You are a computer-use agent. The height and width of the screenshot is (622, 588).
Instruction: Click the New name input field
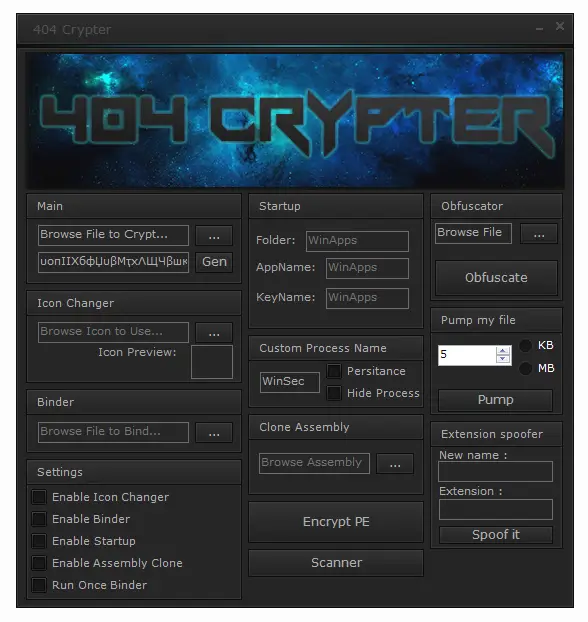496,471
